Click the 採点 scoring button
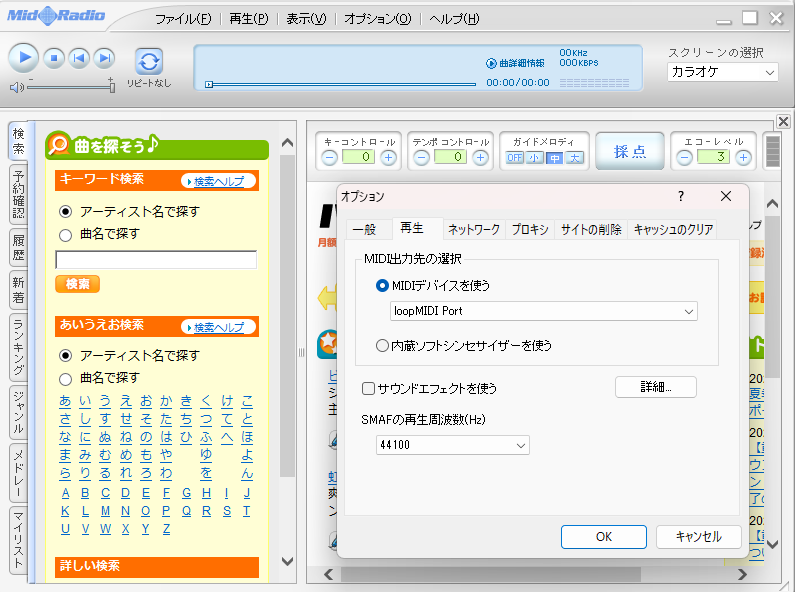 click(x=630, y=151)
